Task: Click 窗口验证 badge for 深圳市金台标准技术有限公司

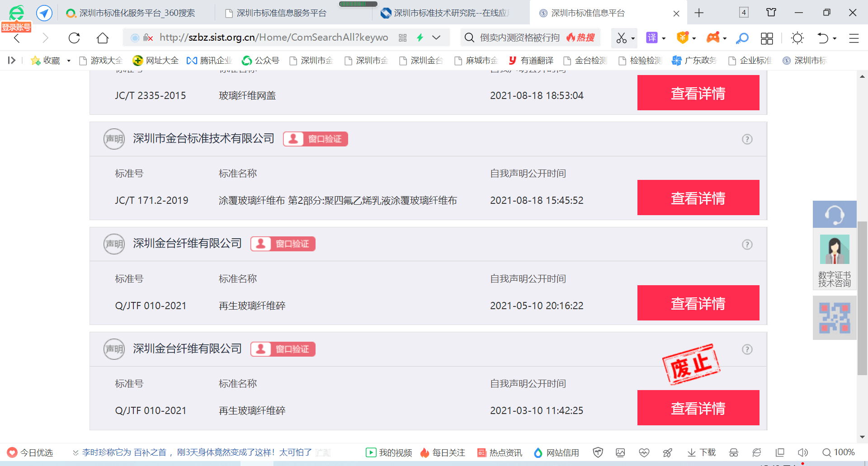Action: pyautogui.click(x=316, y=139)
